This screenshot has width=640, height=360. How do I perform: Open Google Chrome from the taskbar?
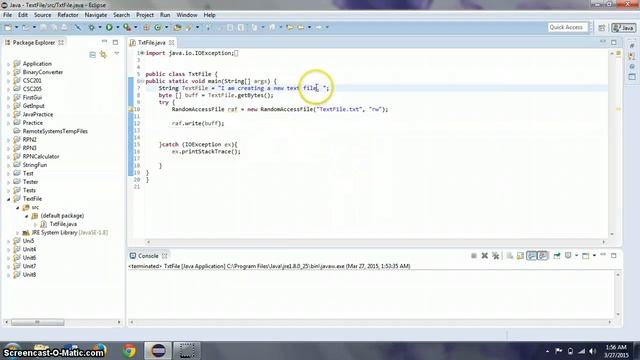point(129,350)
